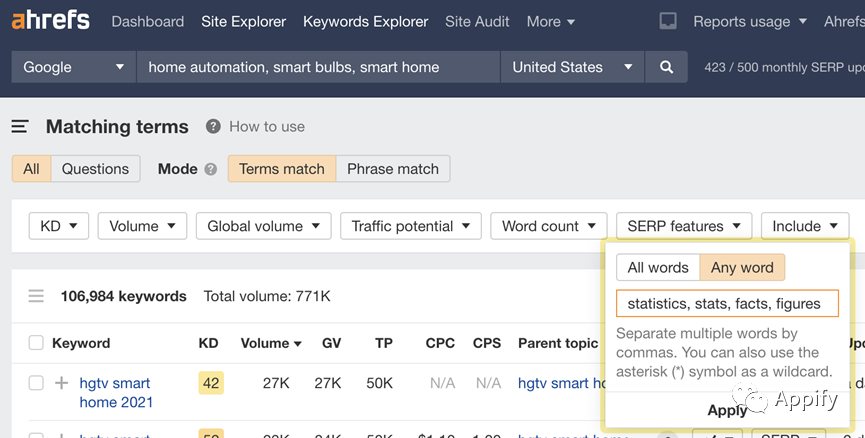
Task: Sort by the Volume column header
Action: [271, 343]
